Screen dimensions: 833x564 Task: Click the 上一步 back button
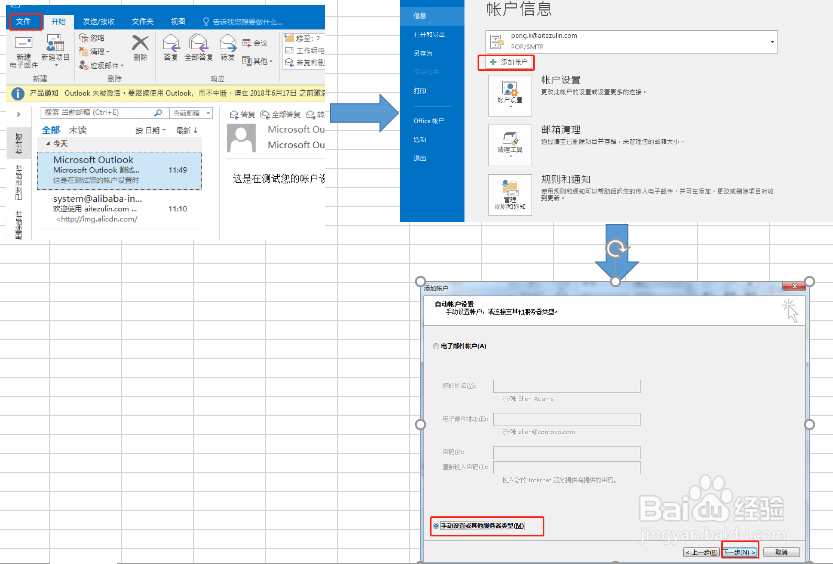pyautogui.click(x=701, y=552)
